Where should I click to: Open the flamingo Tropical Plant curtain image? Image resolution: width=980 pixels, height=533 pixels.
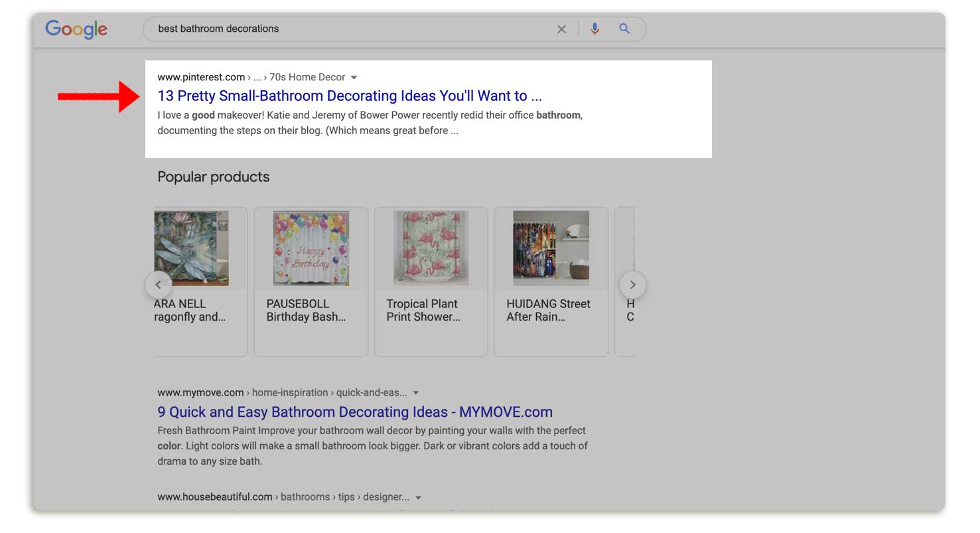(431, 248)
